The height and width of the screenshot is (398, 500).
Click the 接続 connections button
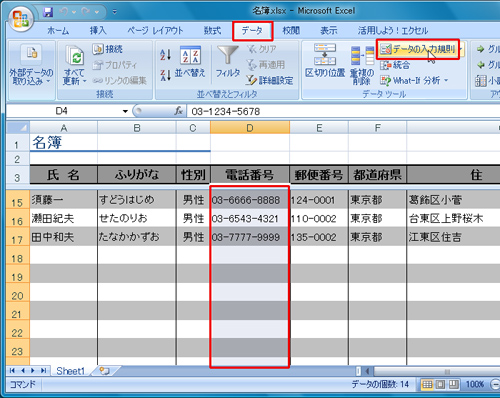(x=107, y=49)
